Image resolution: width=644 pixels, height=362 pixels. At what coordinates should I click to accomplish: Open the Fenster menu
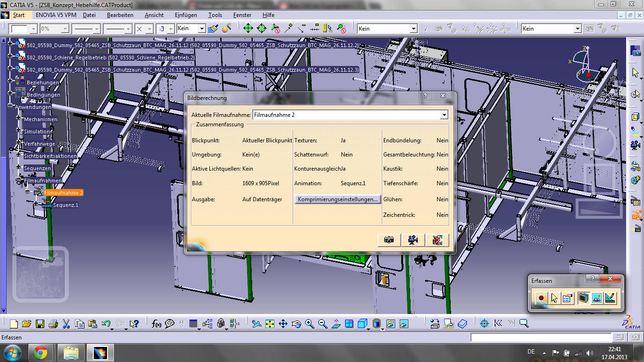242,15
